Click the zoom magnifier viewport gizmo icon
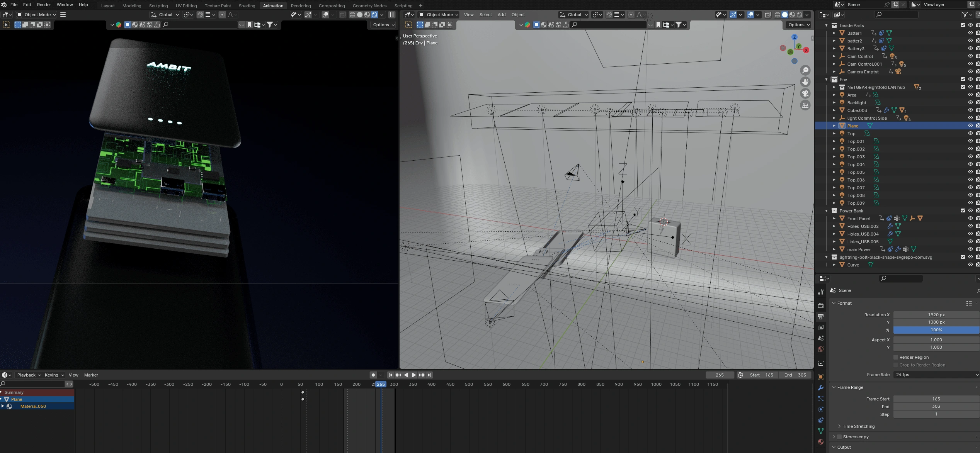980x453 pixels. pos(805,70)
